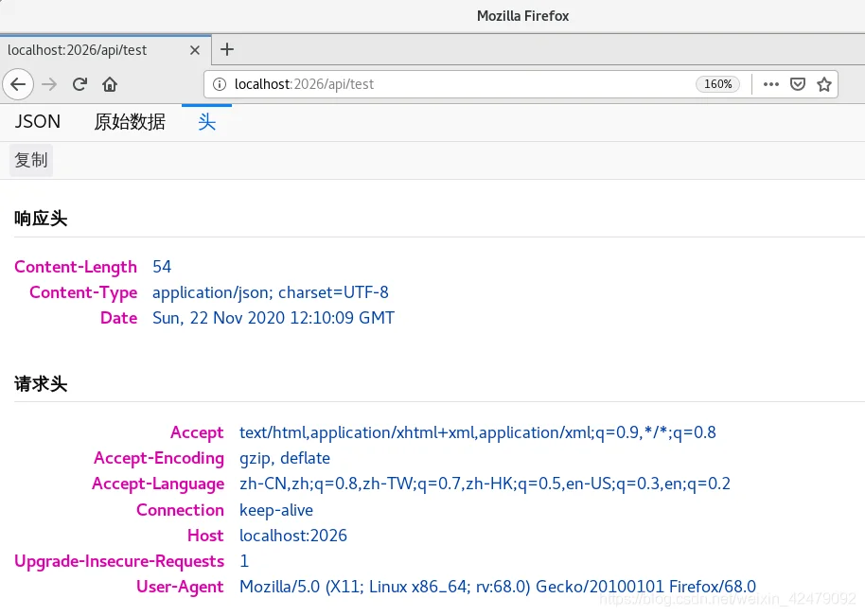Screen dimensions: 865x616
Task: Open page actions three-dots menu
Action: 770,84
